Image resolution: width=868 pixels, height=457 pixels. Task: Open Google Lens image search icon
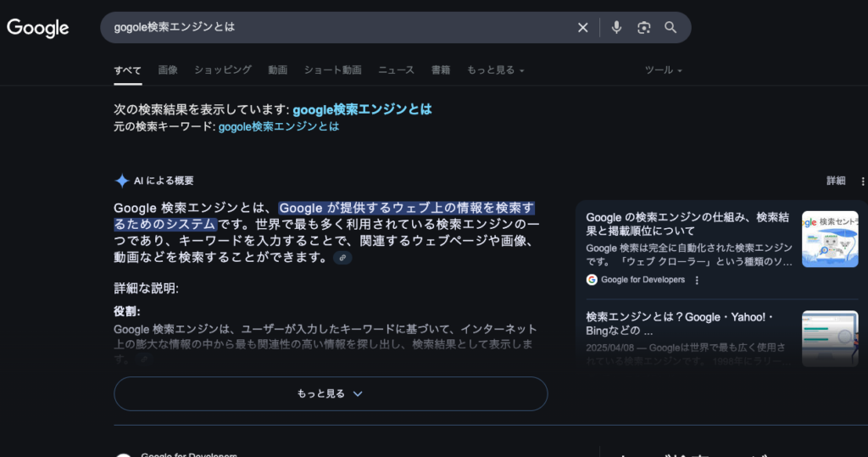click(x=643, y=28)
